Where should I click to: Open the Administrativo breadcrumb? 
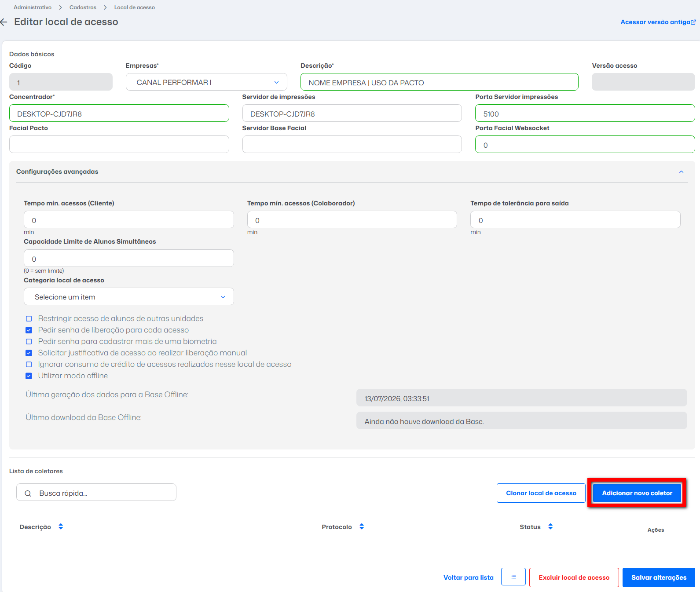tap(33, 7)
